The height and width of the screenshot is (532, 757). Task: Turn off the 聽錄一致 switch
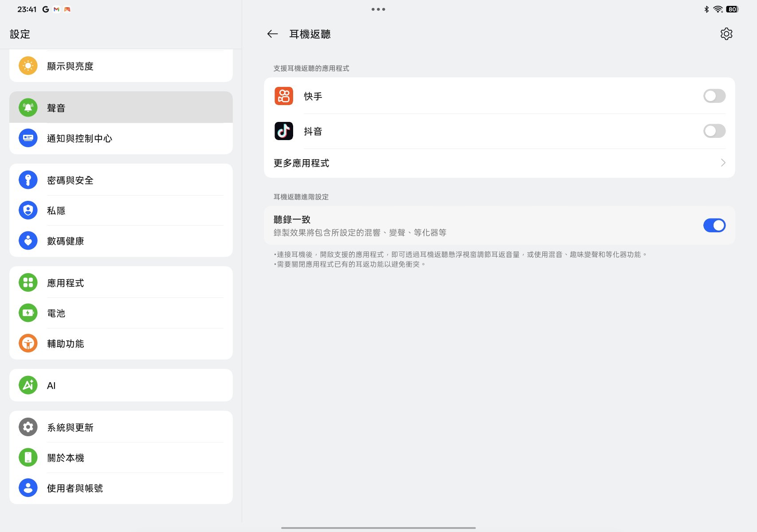pos(714,226)
